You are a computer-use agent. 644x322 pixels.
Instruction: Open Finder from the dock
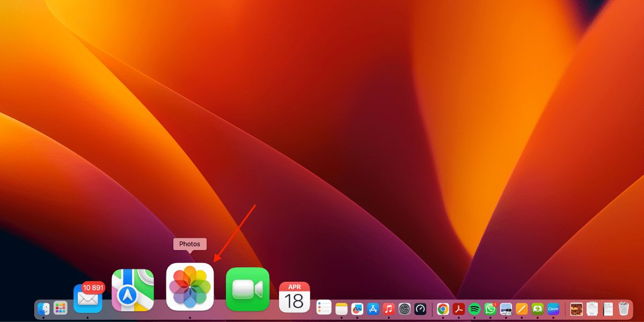(x=43, y=309)
